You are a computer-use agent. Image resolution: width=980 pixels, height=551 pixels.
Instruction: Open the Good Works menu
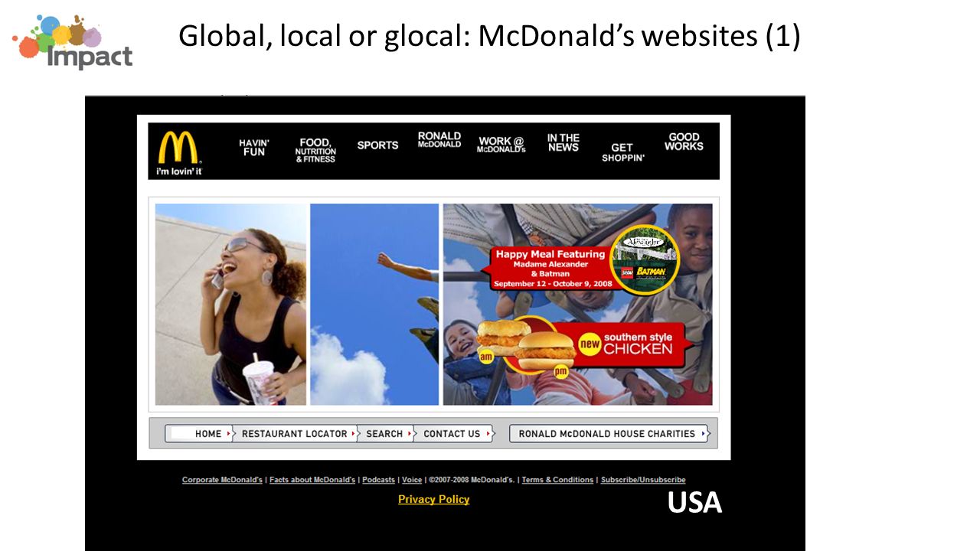click(684, 142)
